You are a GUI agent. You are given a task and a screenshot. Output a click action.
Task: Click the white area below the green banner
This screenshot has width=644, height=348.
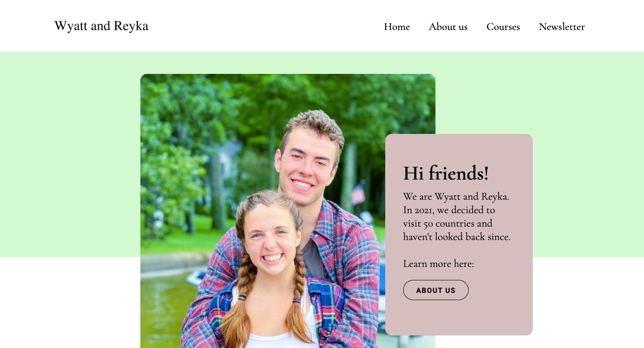coord(67,305)
